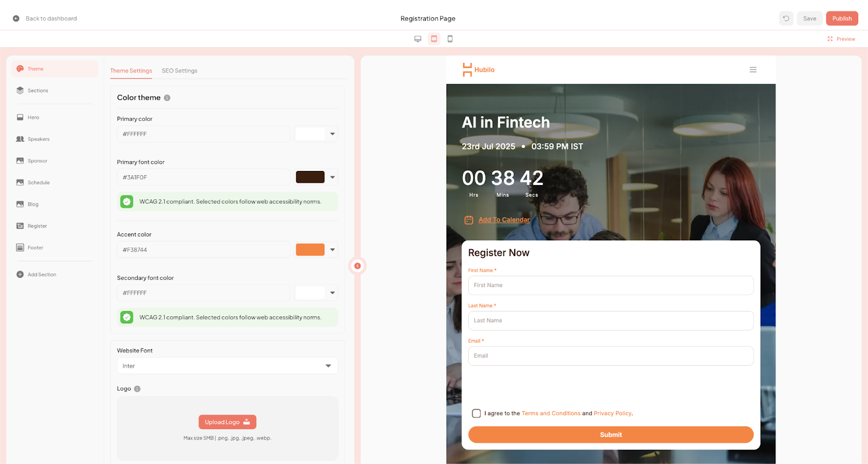The width and height of the screenshot is (868, 464).
Task: Click the Hubilo logo in preview header
Action: [x=478, y=69]
